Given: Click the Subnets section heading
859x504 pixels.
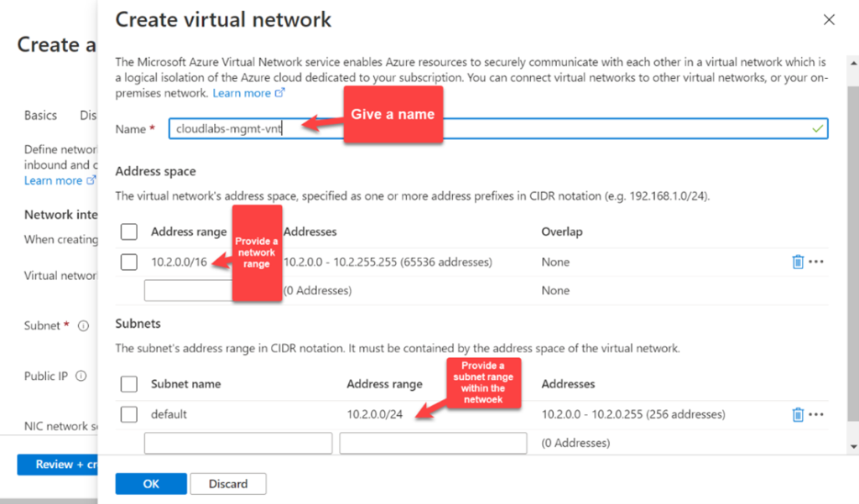Looking at the screenshot, I should [138, 324].
